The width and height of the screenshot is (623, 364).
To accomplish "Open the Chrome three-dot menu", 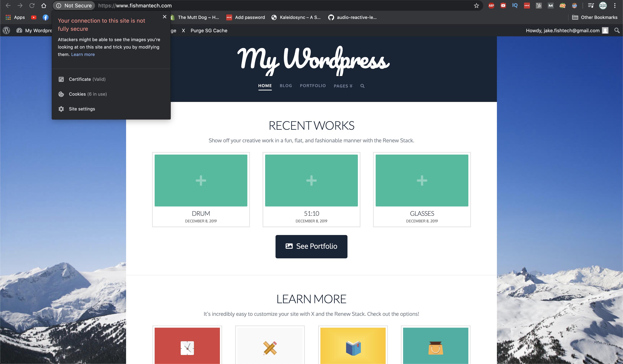I will pos(615,5).
